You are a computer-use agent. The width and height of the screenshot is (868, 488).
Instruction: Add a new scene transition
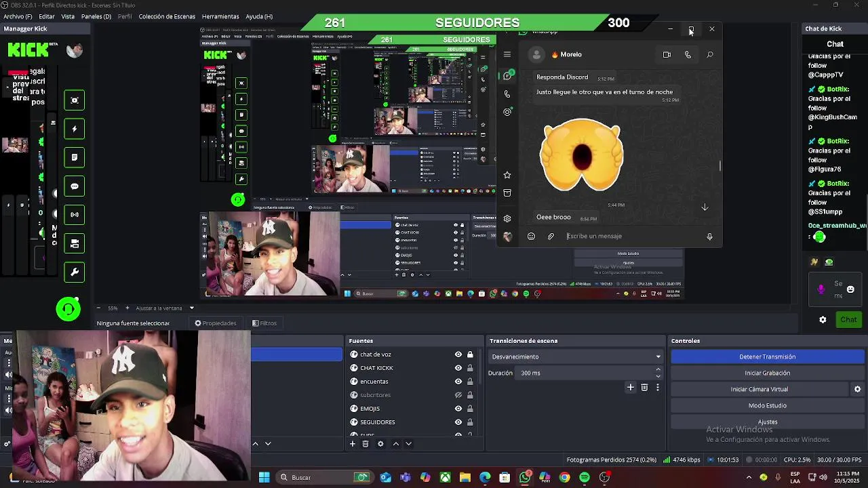click(631, 387)
